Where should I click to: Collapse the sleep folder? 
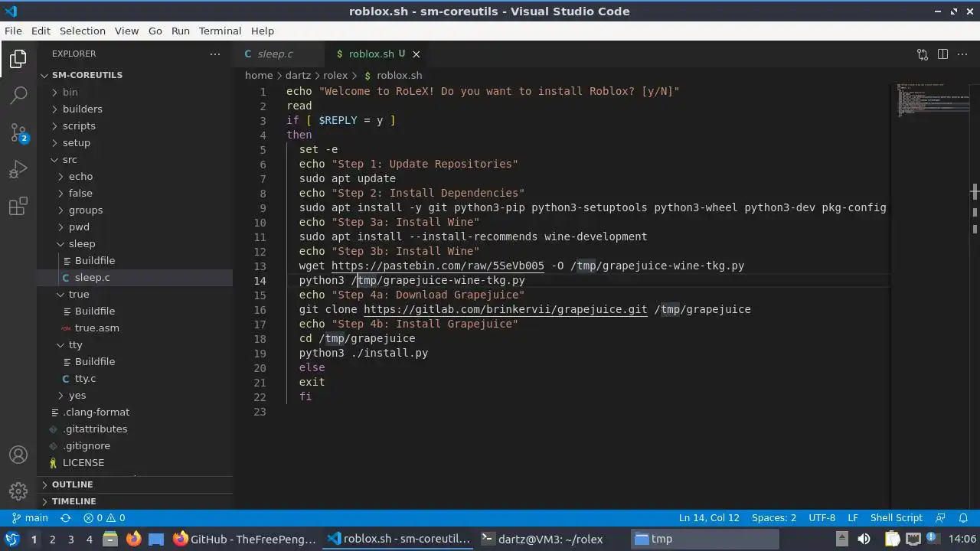pos(135,243)
